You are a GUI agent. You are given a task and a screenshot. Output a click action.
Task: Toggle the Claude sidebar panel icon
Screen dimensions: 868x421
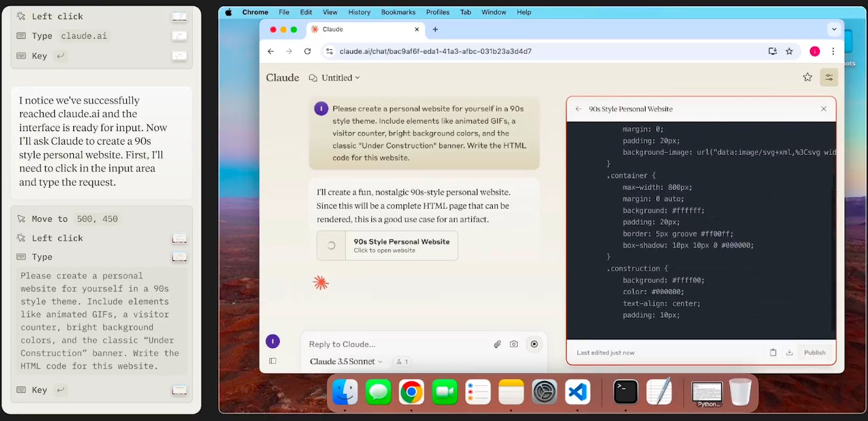click(273, 361)
